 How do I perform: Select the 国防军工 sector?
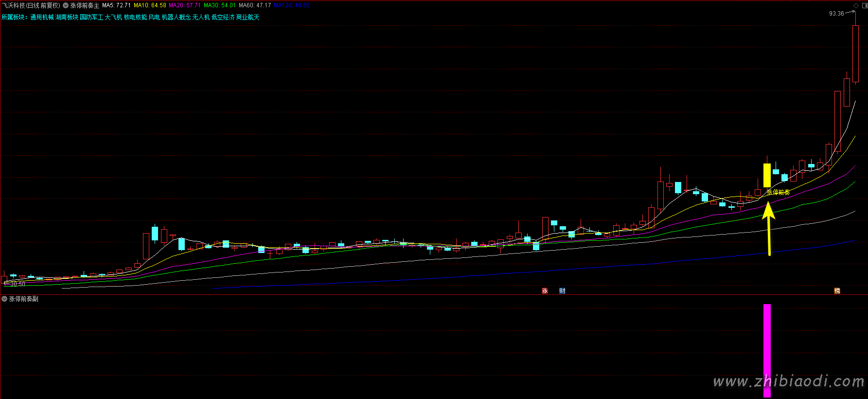[x=91, y=17]
